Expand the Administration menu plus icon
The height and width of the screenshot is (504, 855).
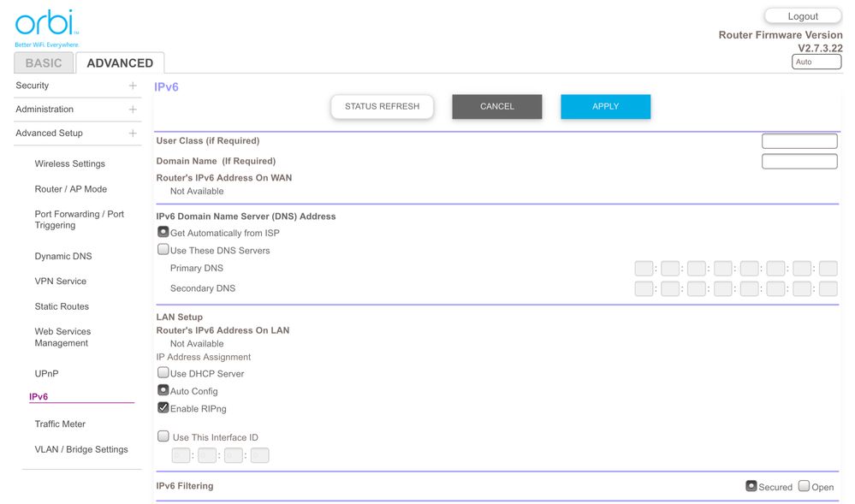pos(133,110)
